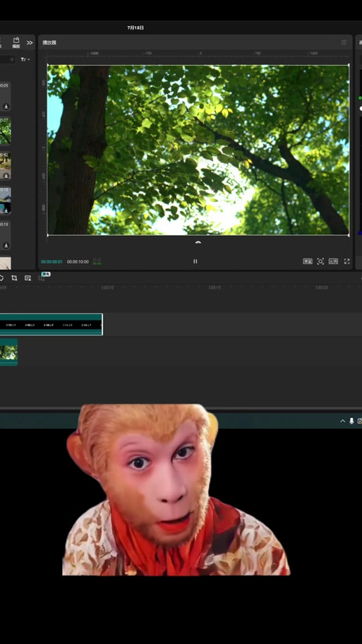362x644 pixels.
Task: Expand more tabs with the double-chevron
Action: pos(30,42)
